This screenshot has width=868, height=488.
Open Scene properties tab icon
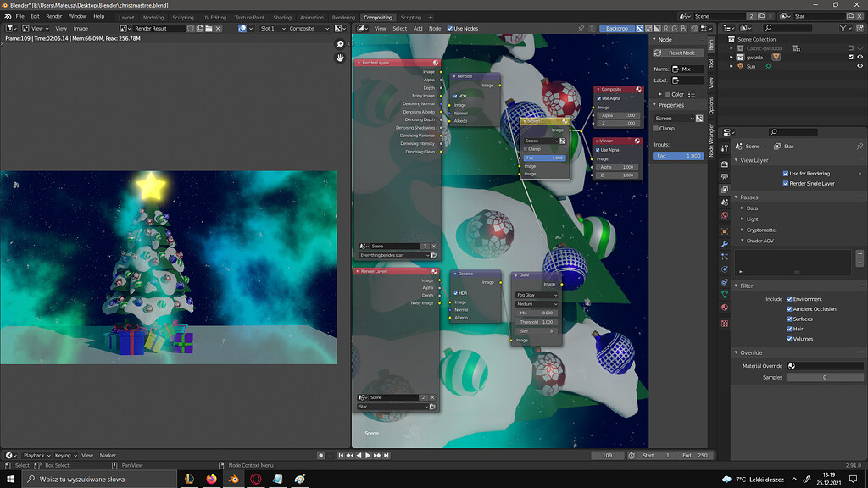click(x=725, y=202)
